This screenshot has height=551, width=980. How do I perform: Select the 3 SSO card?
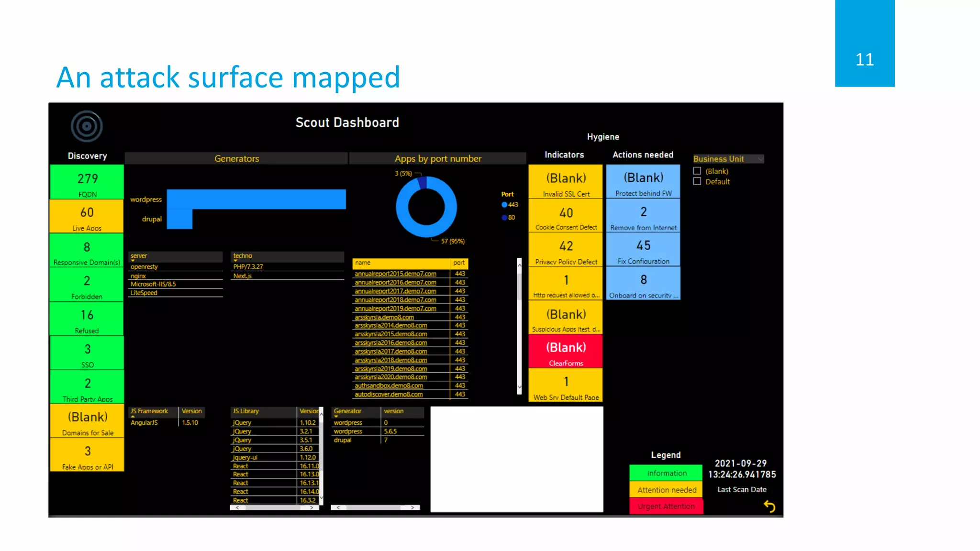coord(87,353)
